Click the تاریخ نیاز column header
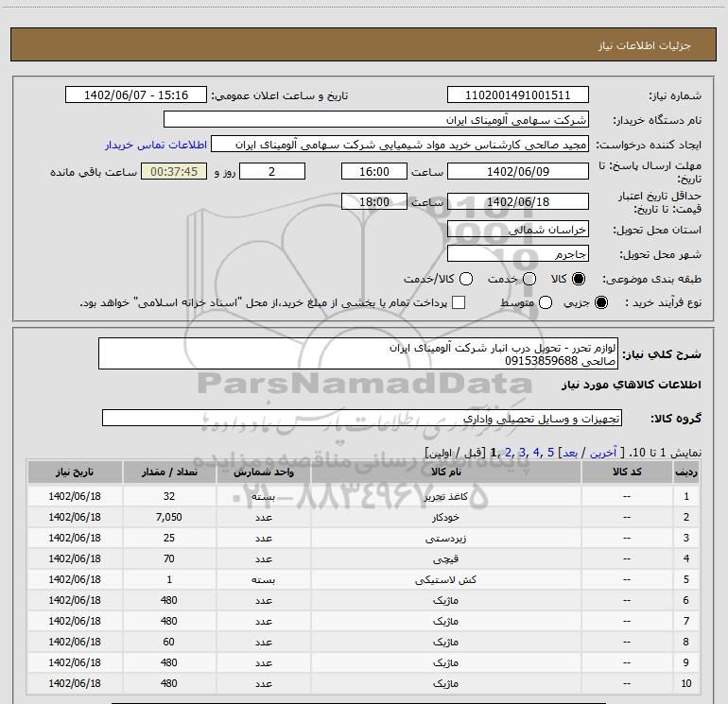Image resolution: width=728 pixels, height=704 pixels. tap(75, 472)
